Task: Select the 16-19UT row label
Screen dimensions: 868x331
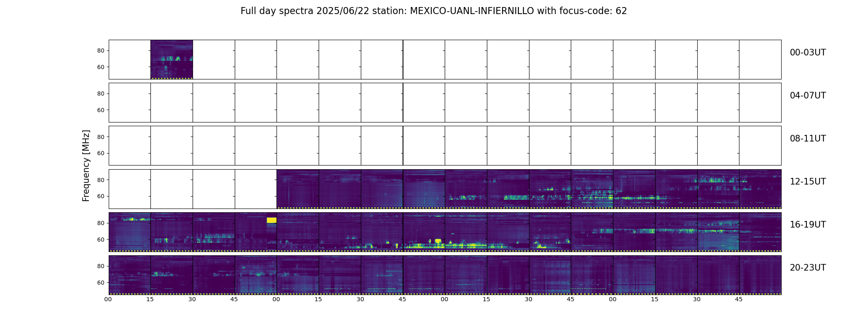Action: pos(808,225)
